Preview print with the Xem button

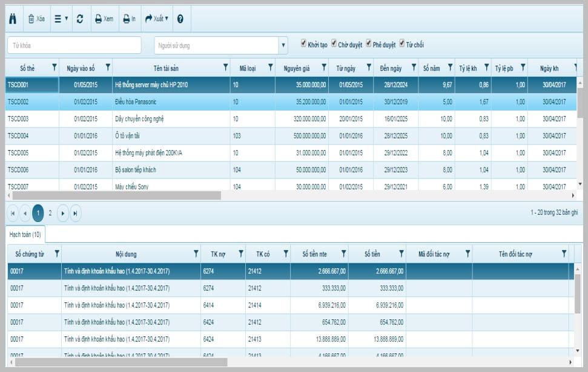tap(104, 19)
